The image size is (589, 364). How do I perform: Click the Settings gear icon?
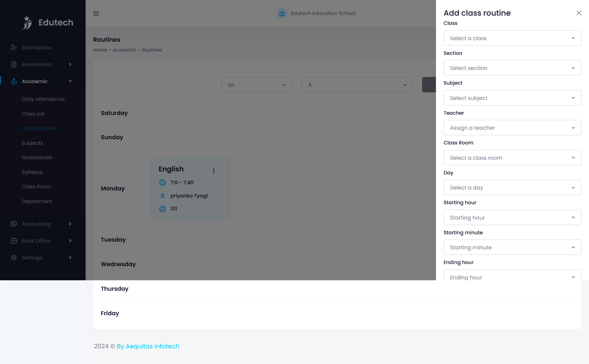(14, 258)
